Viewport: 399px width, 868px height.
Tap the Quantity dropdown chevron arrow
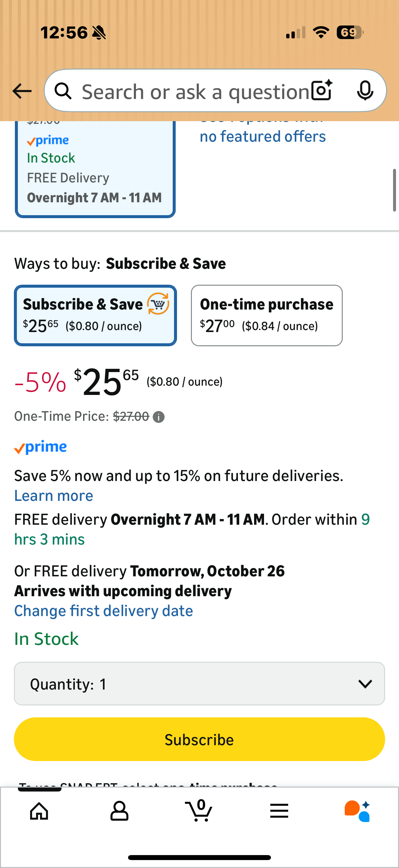(x=365, y=684)
